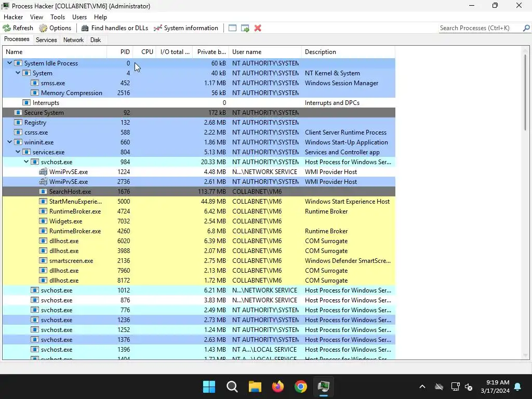Click the process list vertical scrollbar
Screen dimensions: 532x399
pyautogui.click(x=525, y=91)
